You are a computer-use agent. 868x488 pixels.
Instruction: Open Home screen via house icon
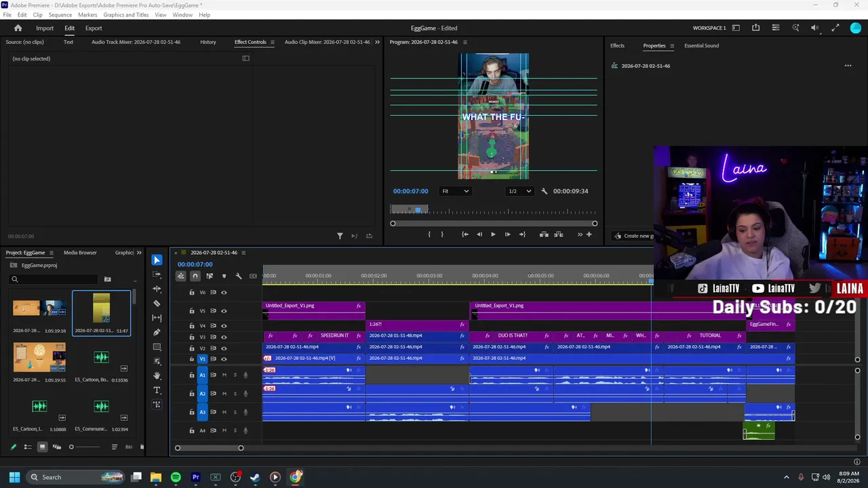[18, 28]
